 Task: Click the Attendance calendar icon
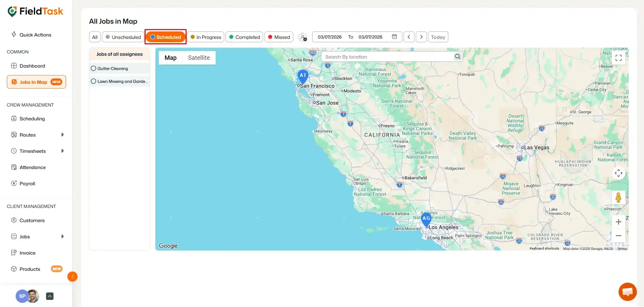pyautogui.click(x=14, y=167)
